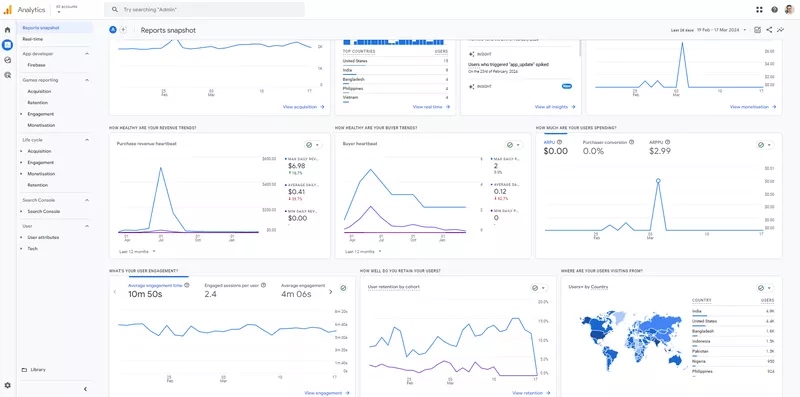Open check-circle dropdown on User retention by cohort card
Screen dimensions: 800x397
(x=539, y=288)
